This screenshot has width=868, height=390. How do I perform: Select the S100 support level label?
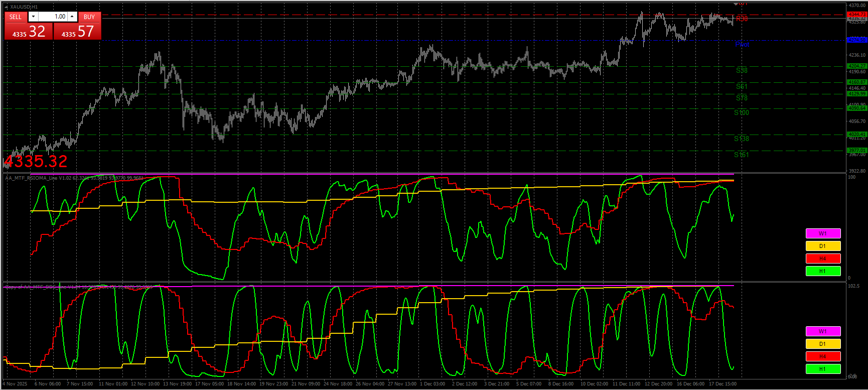pos(741,113)
